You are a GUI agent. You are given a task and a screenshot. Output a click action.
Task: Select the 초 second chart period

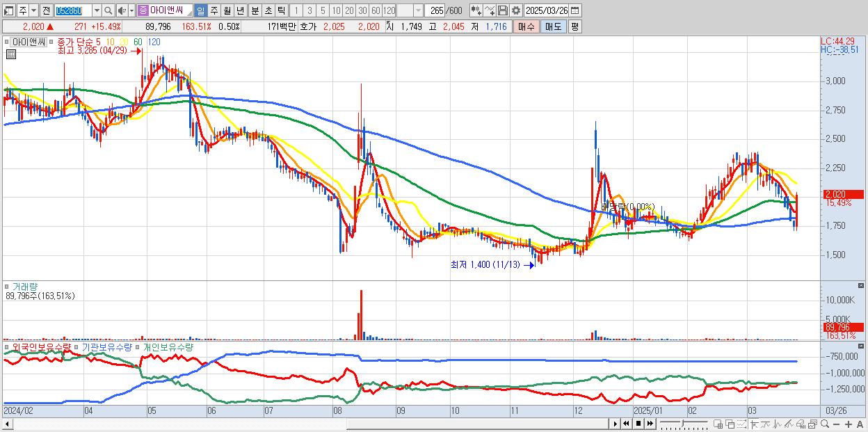(x=267, y=10)
